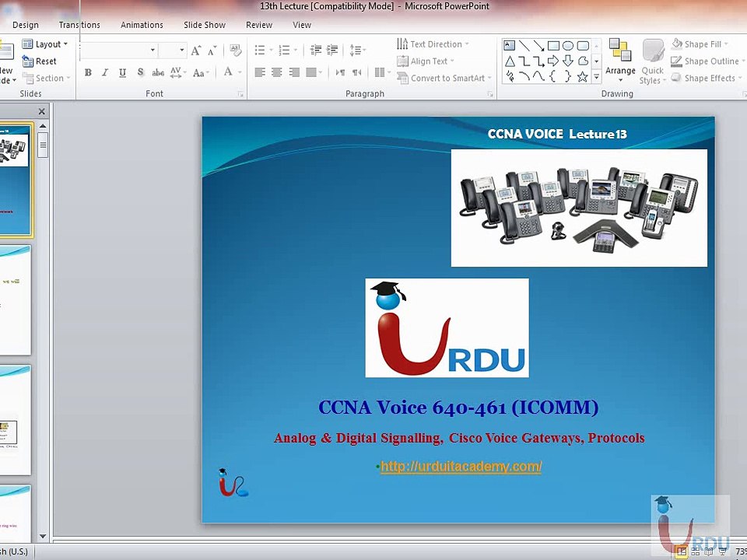Open Shape Outline options
Image resolution: width=747 pixels, height=560 pixels.
(x=707, y=61)
